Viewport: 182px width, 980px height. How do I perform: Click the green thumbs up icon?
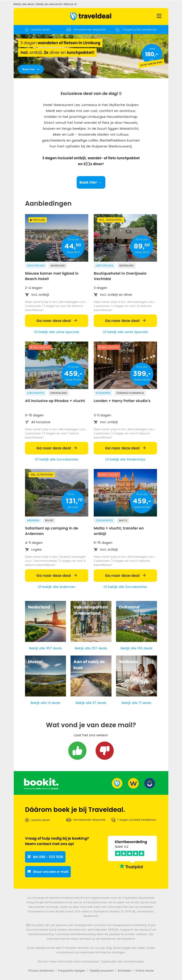pos(77,750)
